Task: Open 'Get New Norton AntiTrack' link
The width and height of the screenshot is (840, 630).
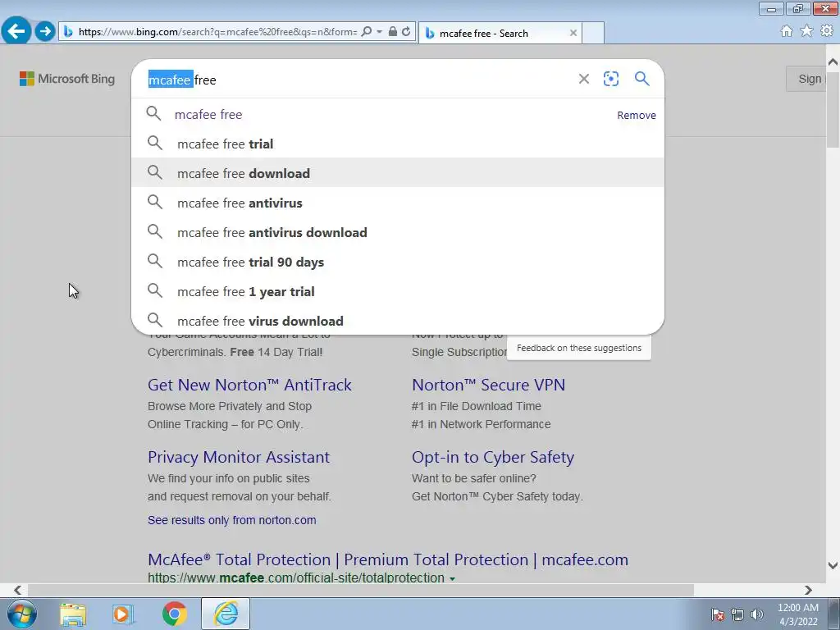Action: (249, 385)
